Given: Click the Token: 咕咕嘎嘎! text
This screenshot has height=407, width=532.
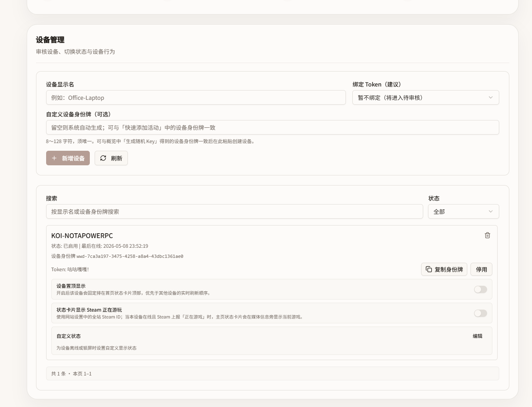Looking at the screenshot, I should pyautogui.click(x=70, y=269).
